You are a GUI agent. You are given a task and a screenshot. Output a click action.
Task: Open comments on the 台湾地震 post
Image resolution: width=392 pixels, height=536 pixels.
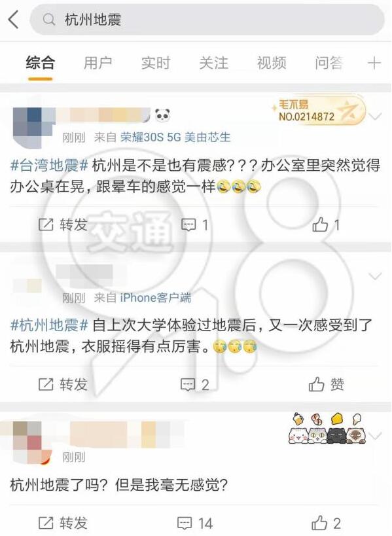click(x=194, y=224)
